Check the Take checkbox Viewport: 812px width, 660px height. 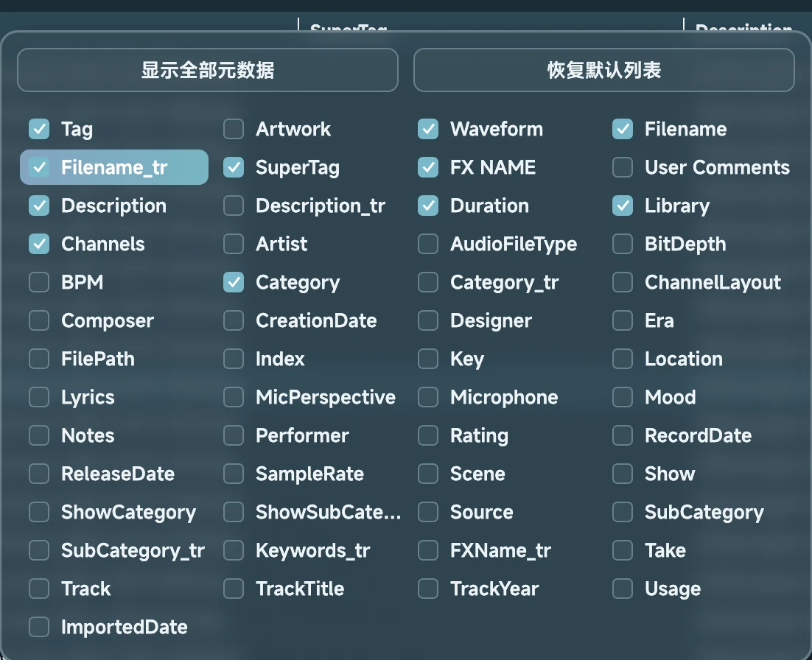[x=623, y=550]
